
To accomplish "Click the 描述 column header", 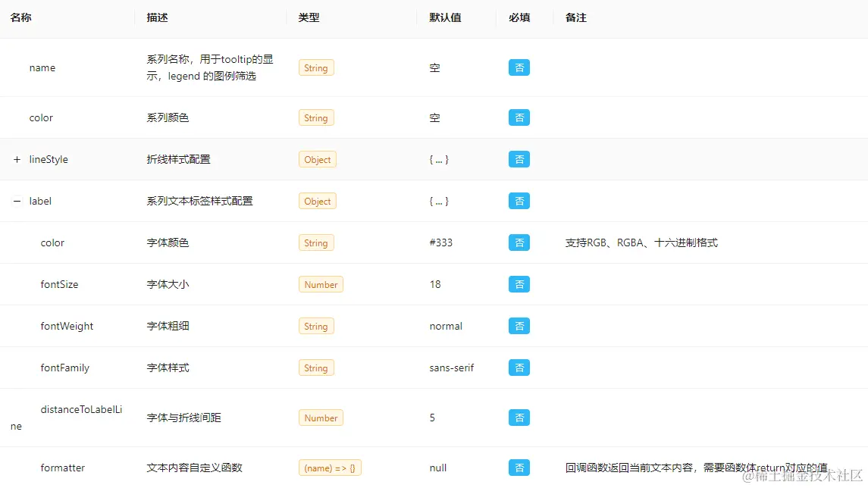I will (157, 17).
